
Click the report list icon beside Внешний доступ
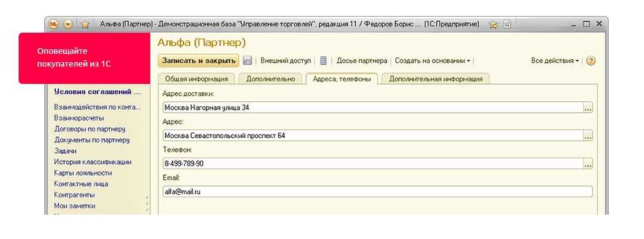pyautogui.click(x=323, y=61)
